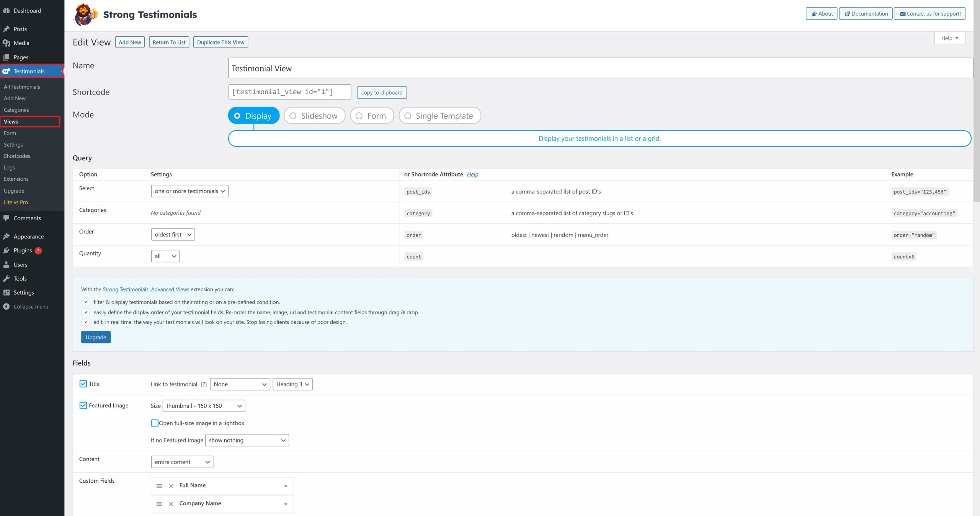Open the Logs submenu item
This screenshot has width=980, height=516.
tap(9, 168)
